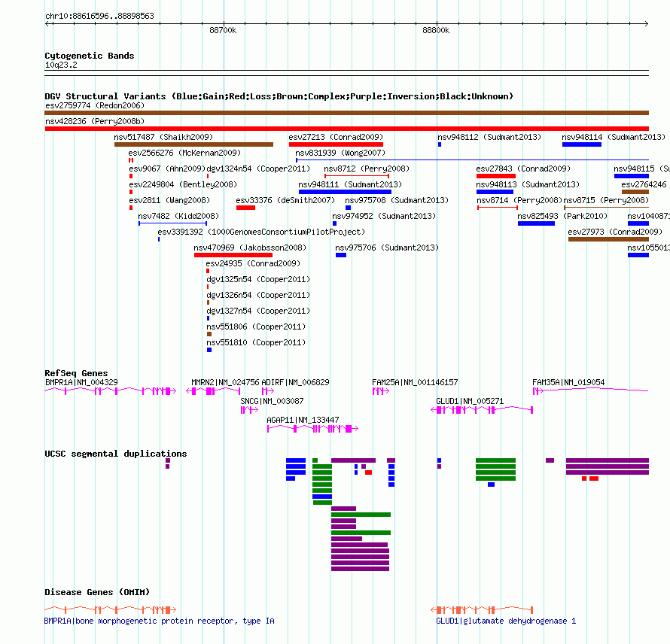670x644 pixels.
Task: Select the esv27973 (Conrad2009) brown bar
Action: tap(608, 239)
